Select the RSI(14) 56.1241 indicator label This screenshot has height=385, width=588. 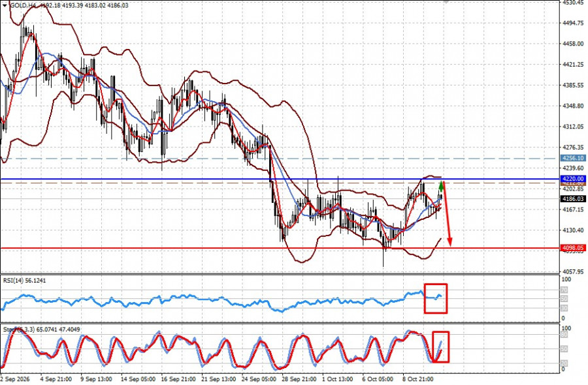coord(25,280)
